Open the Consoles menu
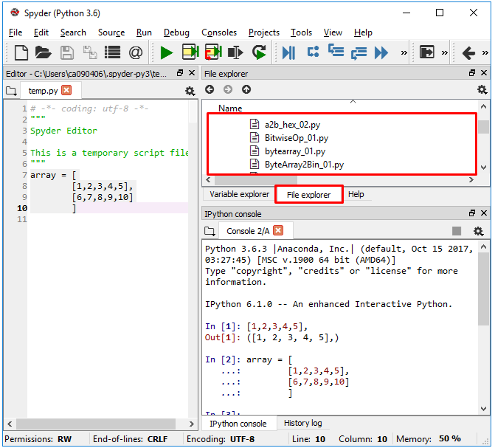 (x=219, y=32)
